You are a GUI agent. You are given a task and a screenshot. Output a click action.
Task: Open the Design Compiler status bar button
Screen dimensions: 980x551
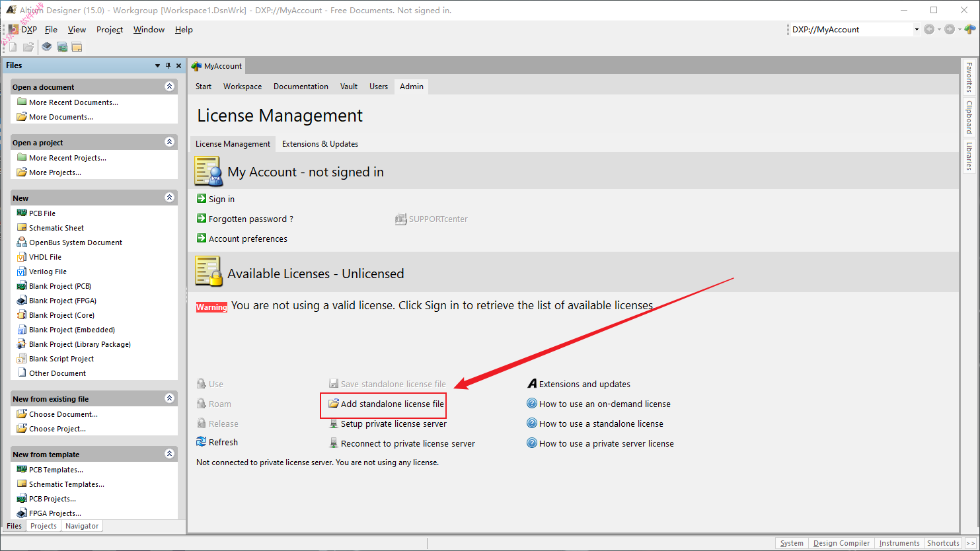(841, 543)
